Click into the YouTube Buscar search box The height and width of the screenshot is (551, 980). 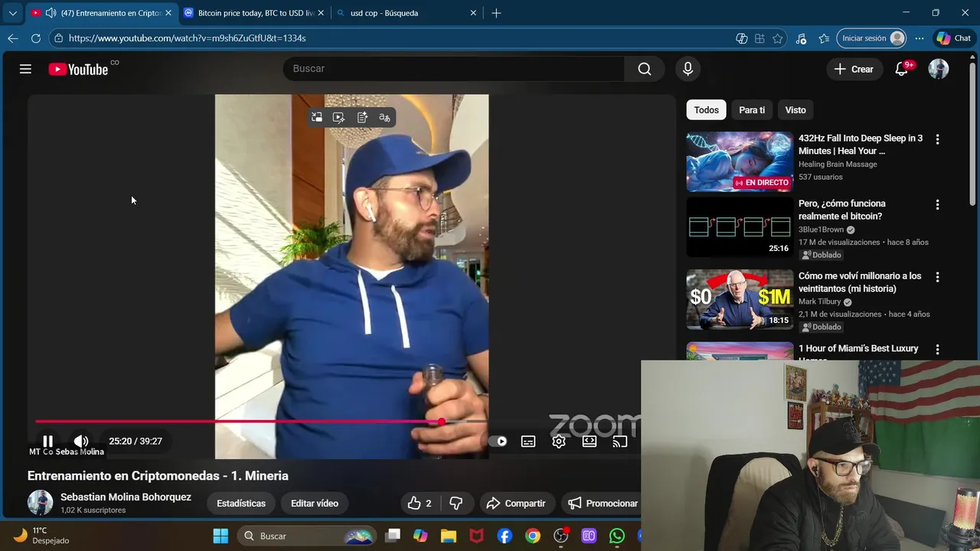[x=453, y=69]
